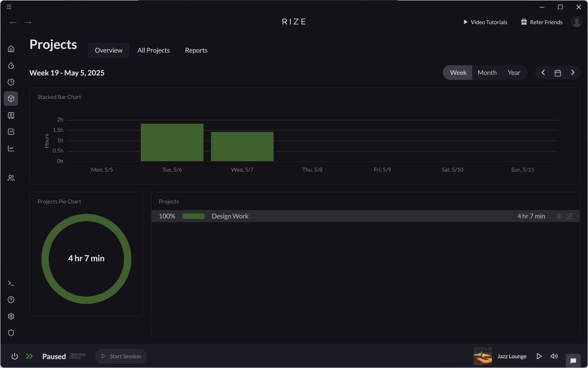Viewport: 588px width, 368px height.
Task: Open the contacts icon in the sidebar
Action: (x=11, y=115)
